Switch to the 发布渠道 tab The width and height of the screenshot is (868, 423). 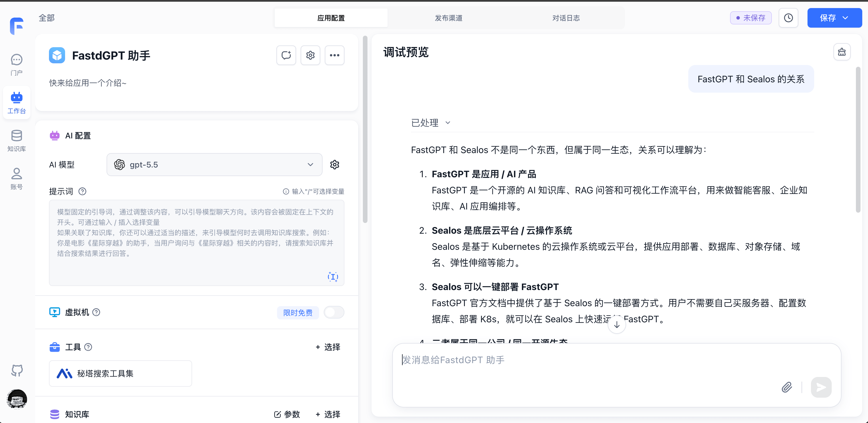point(448,18)
